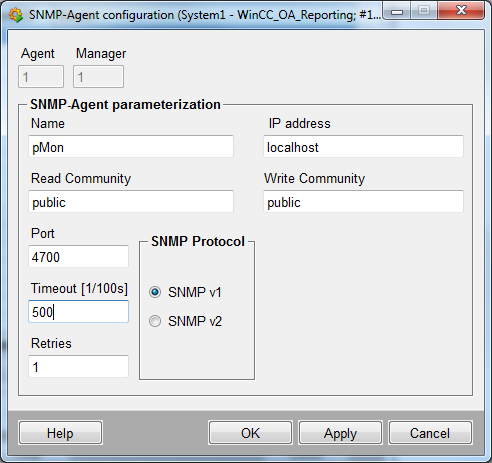Focus the Read Community input field
Viewport: 492px width, 463px height.
tap(131, 202)
